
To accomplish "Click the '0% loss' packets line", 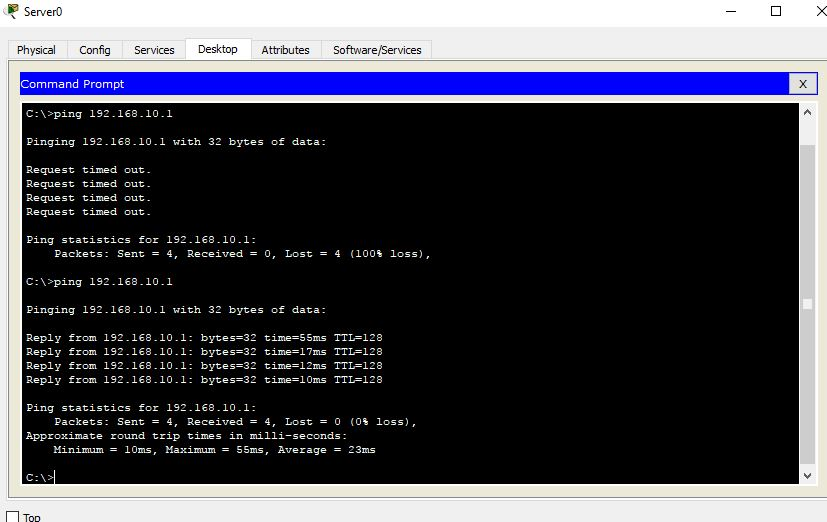I will [x=235, y=422].
